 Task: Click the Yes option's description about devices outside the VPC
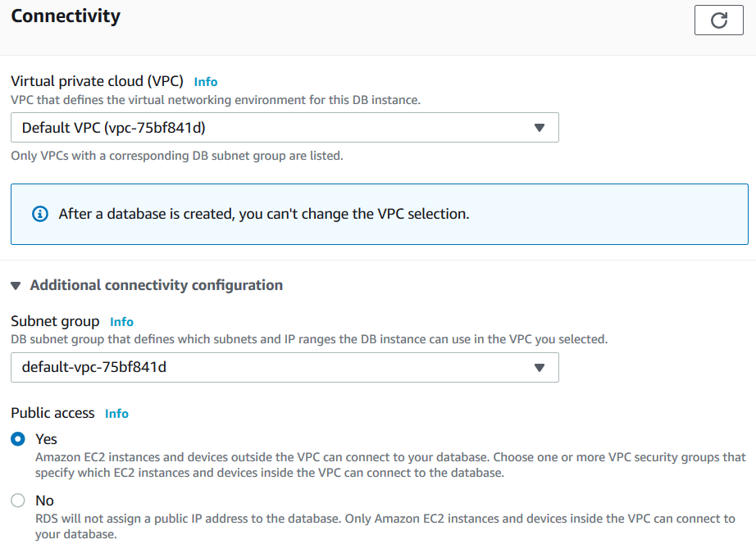tap(390, 465)
